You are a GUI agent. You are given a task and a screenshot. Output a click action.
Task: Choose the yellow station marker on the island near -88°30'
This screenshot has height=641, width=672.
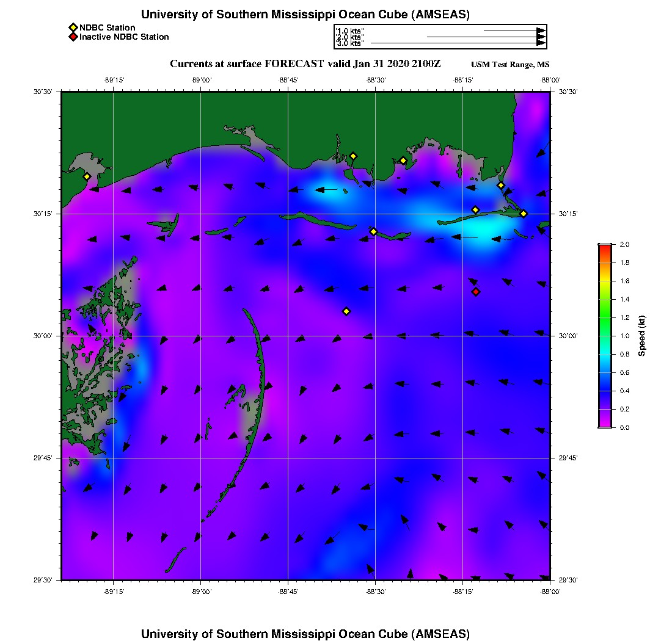(374, 231)
